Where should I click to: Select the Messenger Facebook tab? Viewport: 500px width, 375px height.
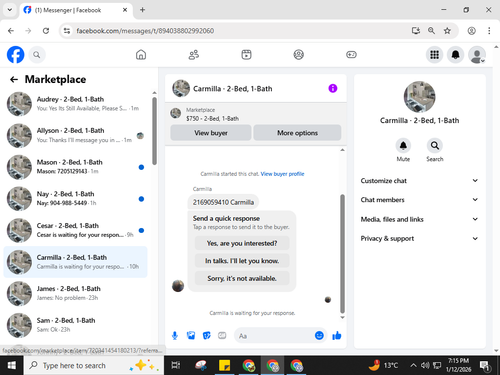[76, 10]
